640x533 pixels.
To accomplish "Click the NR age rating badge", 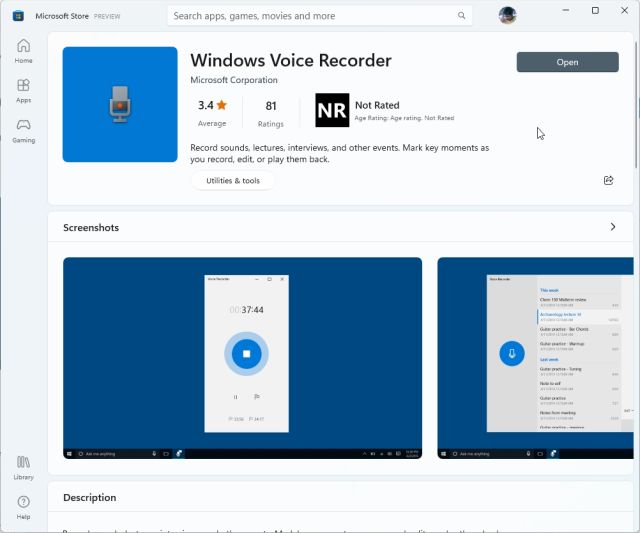I will tap(332, 110).
